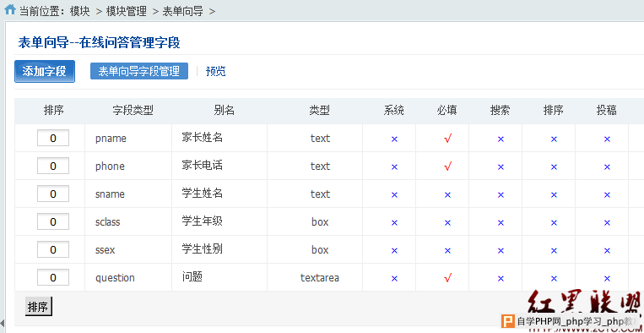Toggle 投稿 cross for phone row

point(607,166)
